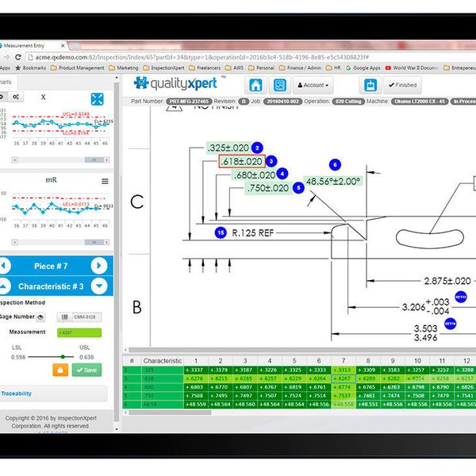Viewport: 476px width, 476px height.
Task: Click column header 8 in the table
Action: [368, 361]
